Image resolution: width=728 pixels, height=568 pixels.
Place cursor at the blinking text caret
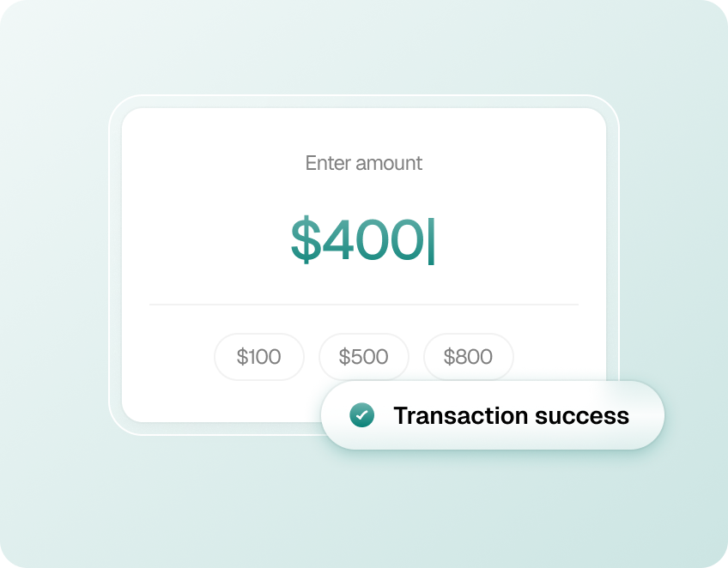click(x=431, y=241)
